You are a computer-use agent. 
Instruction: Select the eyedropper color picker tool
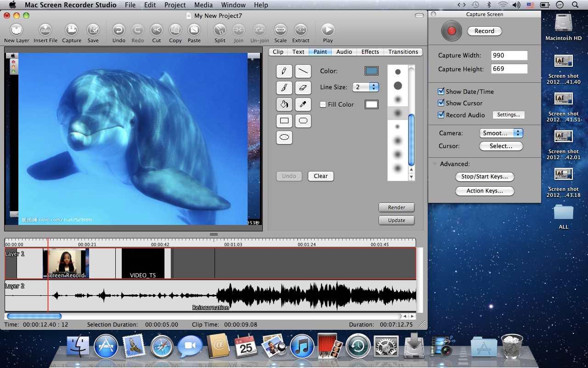click(x=303, y=104)
